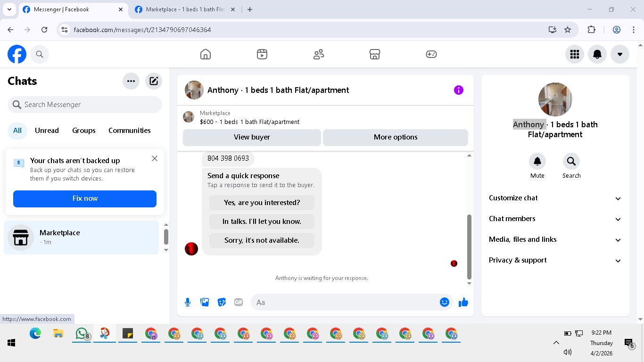Launch Microsoft Edge from taskbar
This screenshot has height=362, width=644.
click(x=35, y=334)
